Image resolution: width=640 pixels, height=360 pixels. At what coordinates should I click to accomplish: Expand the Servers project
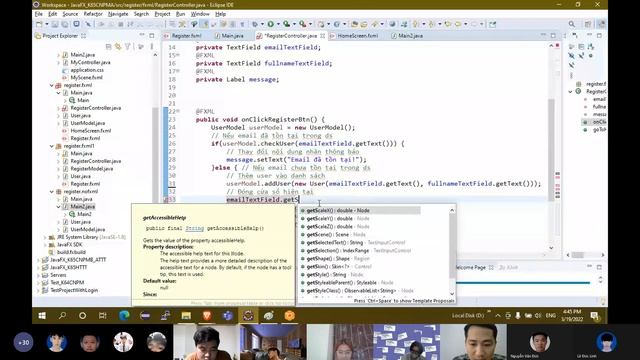(x=39, y=275)
